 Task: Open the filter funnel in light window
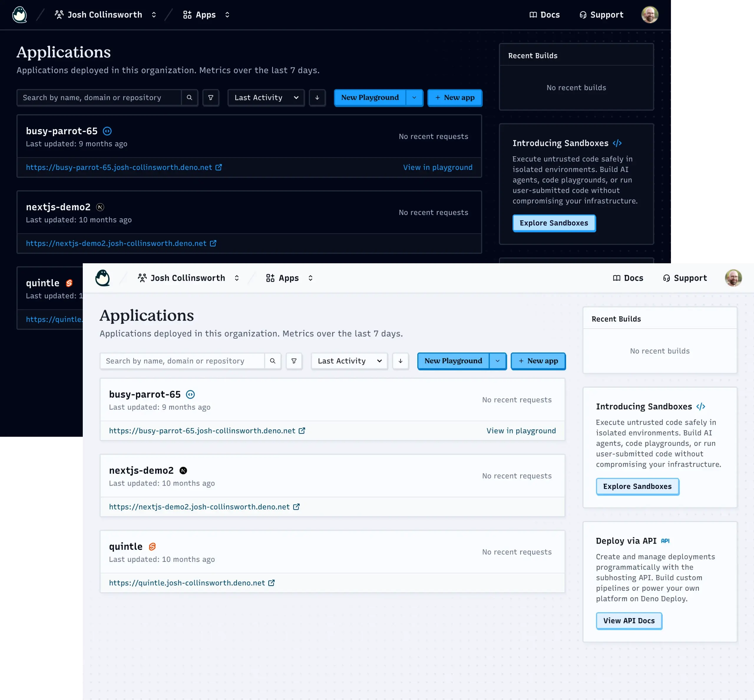pyautogui.click(x=294, y=361)
